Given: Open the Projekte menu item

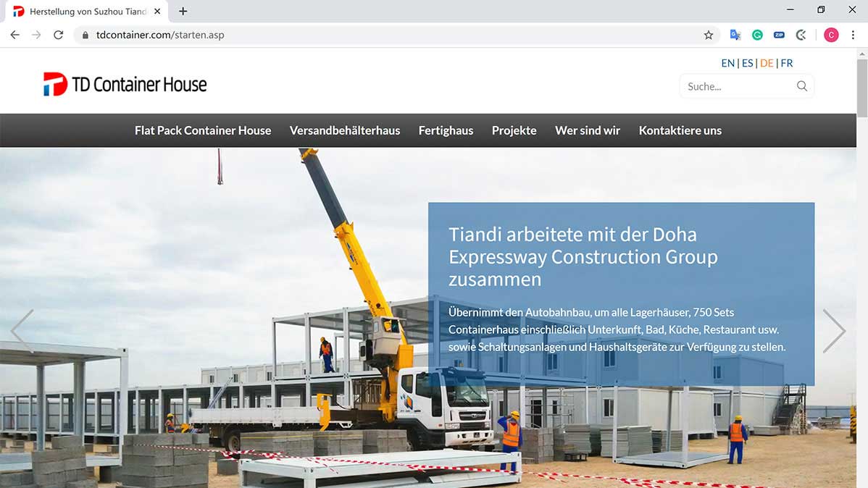Looking at the screenshot, I should [x=514, y=130].
